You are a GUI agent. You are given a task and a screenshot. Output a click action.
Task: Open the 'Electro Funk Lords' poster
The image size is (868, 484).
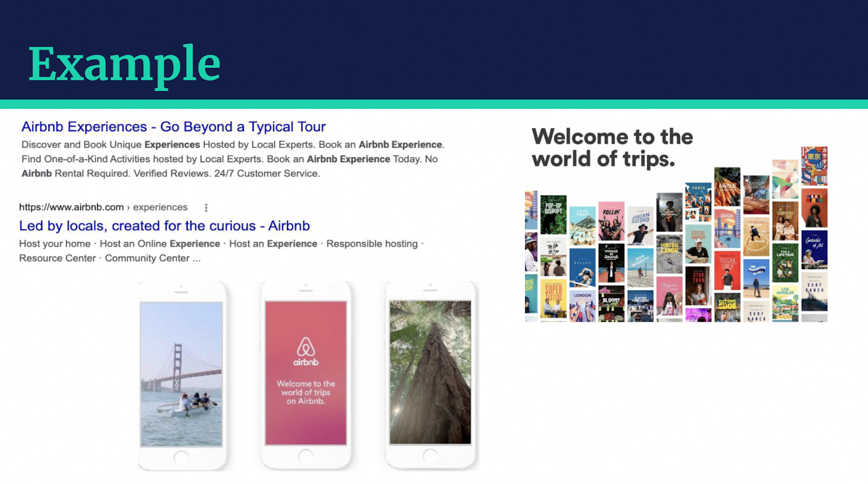pyautogui.click(x=641, y=306)
